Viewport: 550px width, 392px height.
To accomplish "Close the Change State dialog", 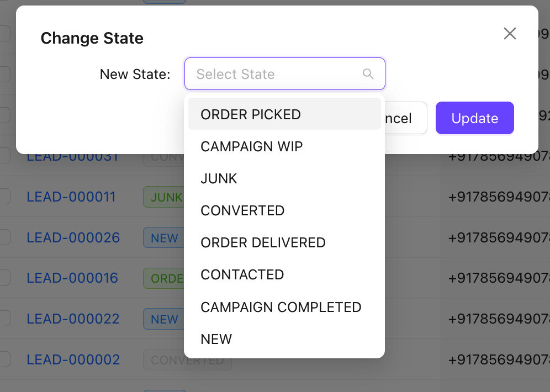I will click(x=510, y=34).
